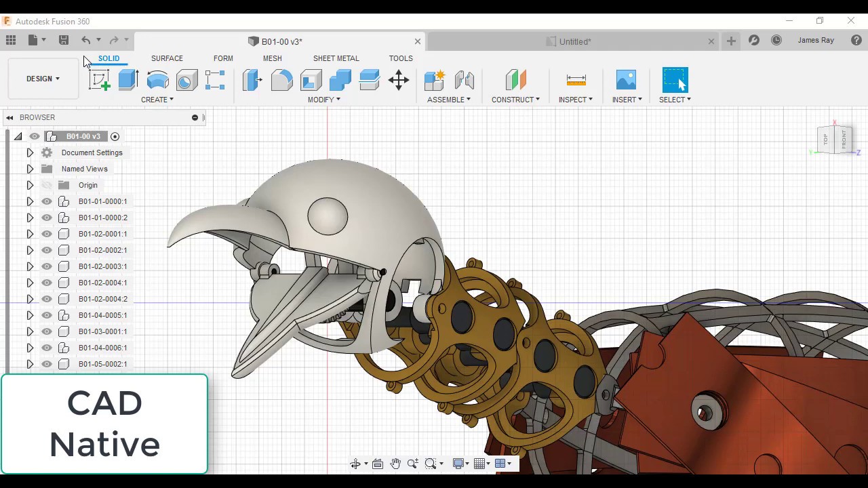
Task: Choose the Look At tool in navigation bar
Action: (x=378, y=464)
